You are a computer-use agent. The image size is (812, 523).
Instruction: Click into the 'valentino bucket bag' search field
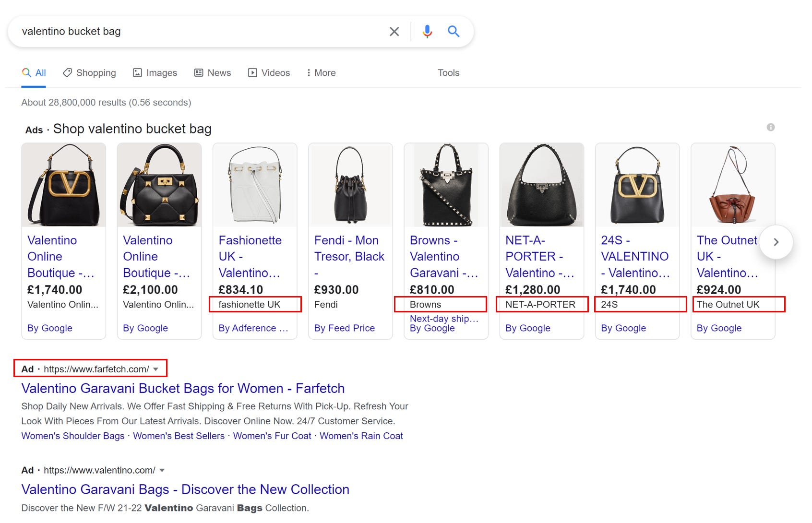202,32
